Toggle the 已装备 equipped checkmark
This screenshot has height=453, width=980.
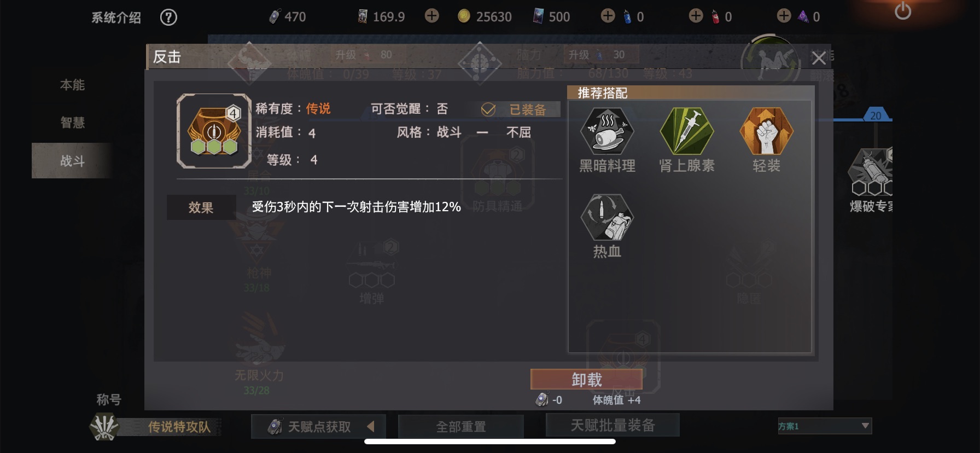coord(488,109)
